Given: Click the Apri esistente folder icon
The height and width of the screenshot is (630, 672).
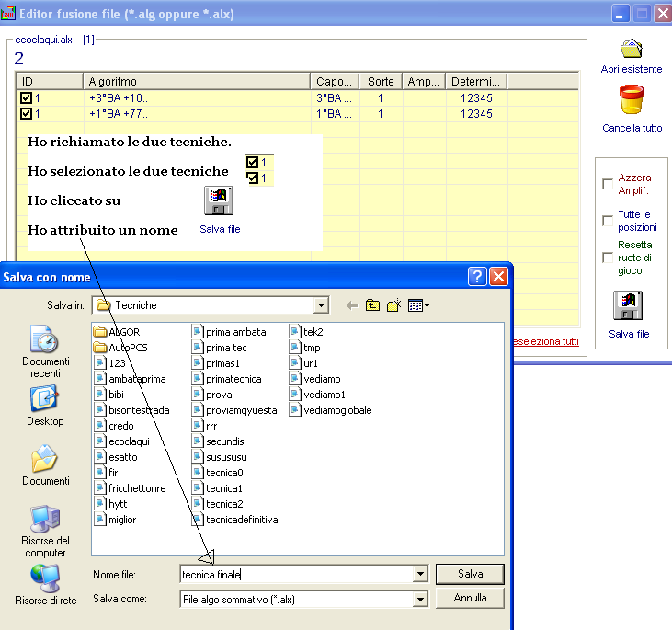Looking at the screenshot, I should click(632, 50).
